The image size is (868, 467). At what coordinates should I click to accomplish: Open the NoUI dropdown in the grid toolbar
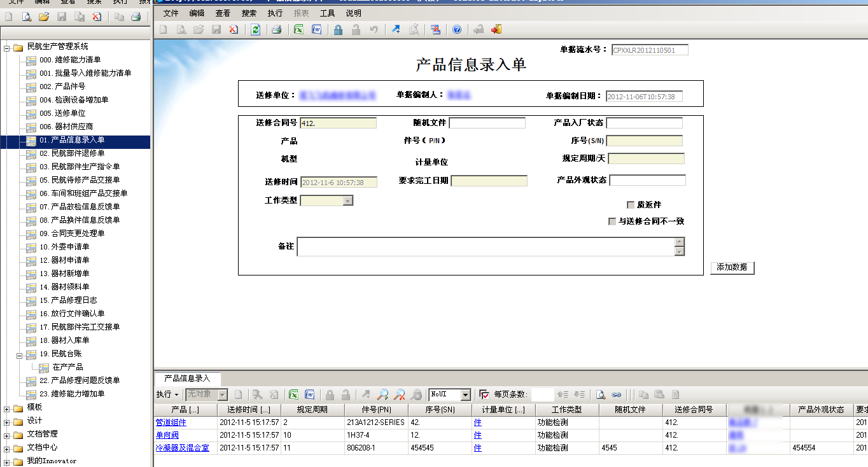(465, 394)
